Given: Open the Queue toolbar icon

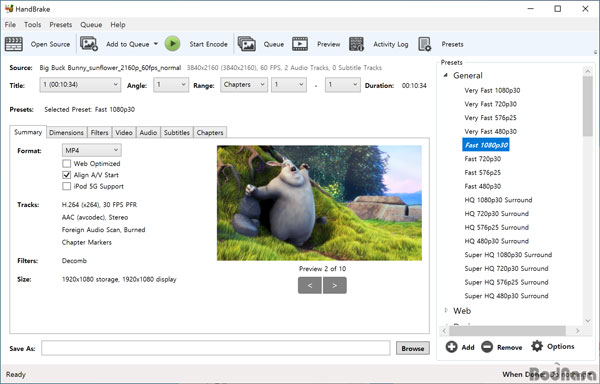Looking at the screenshot, I should tap(247, 44).
